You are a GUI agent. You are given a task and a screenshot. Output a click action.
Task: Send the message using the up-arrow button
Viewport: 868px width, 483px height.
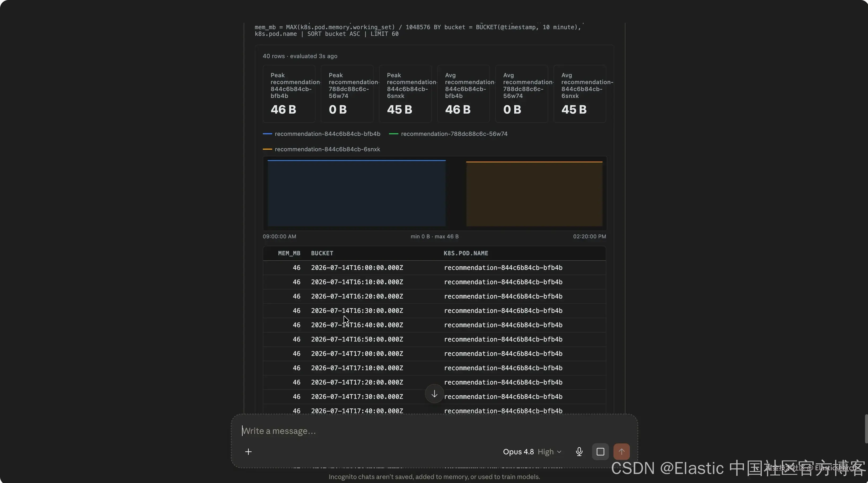click(x=621, y=452)
